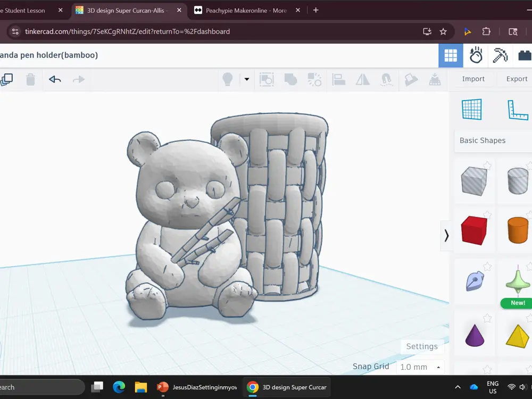Click the ENG US language indicator
The image size is (532, 399).
click(493, 387)
